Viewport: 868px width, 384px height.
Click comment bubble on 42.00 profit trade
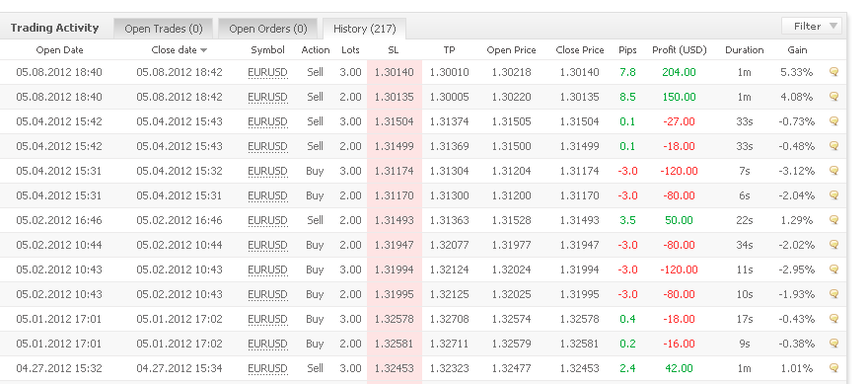point(833,367)
